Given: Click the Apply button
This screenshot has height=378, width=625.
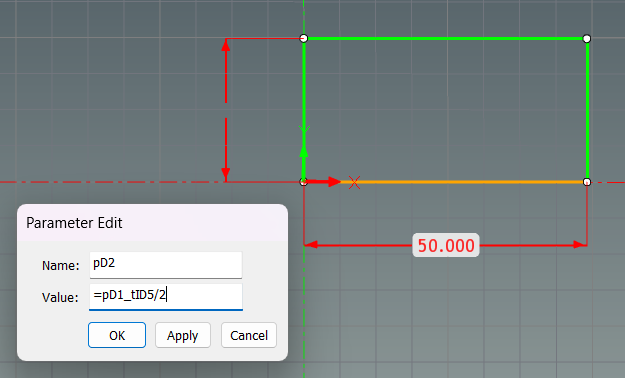Looking at the screenshot, I should click(183, 335).
